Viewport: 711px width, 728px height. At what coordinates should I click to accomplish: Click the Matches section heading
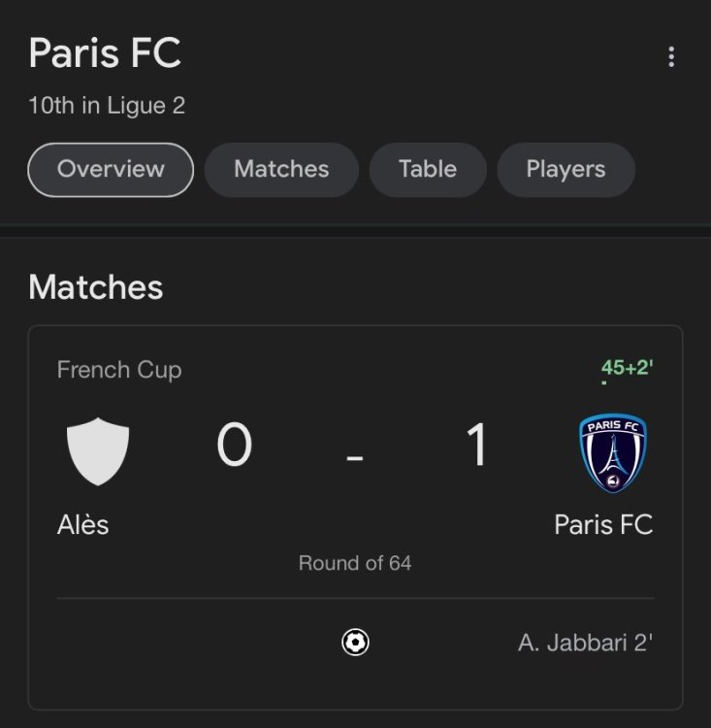tap(96, 287)
